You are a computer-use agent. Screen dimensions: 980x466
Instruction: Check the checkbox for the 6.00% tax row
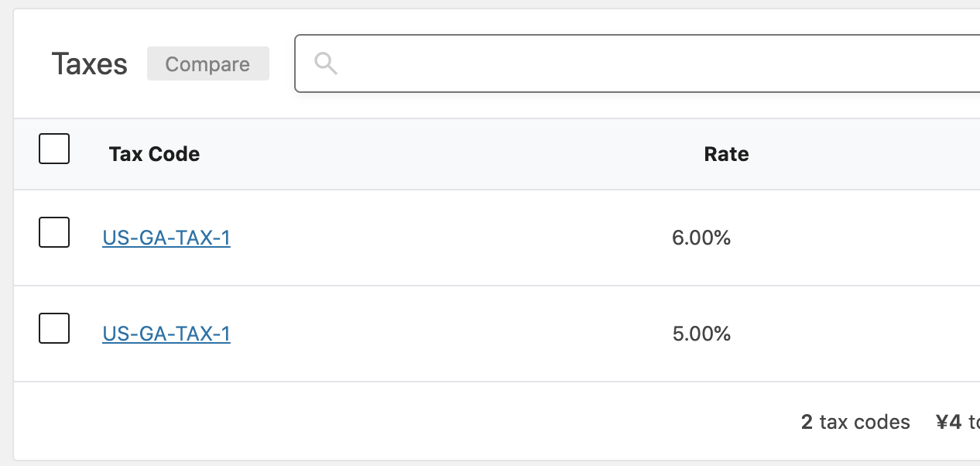(x=53, y=231)
